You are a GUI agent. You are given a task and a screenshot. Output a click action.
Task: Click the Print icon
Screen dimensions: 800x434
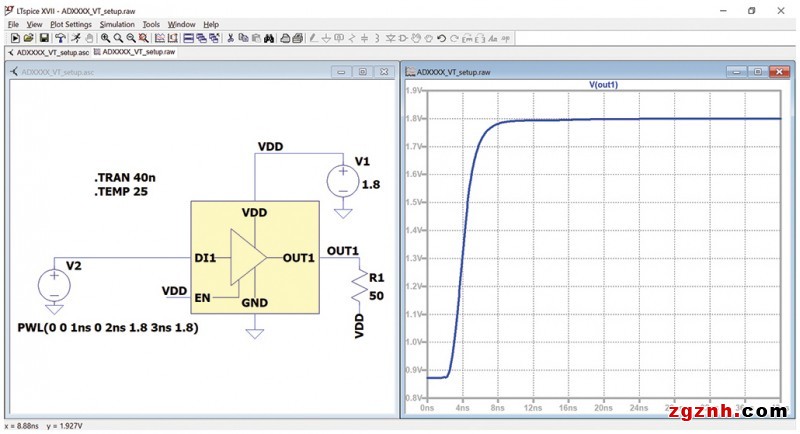coord(285,38)
